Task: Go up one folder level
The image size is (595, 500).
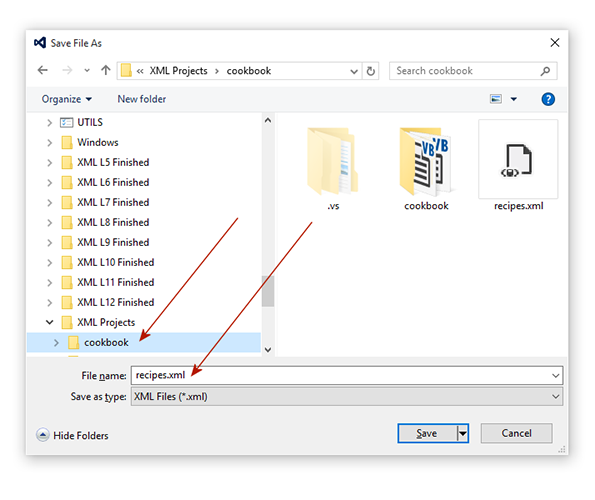Action: coord(105,70)
